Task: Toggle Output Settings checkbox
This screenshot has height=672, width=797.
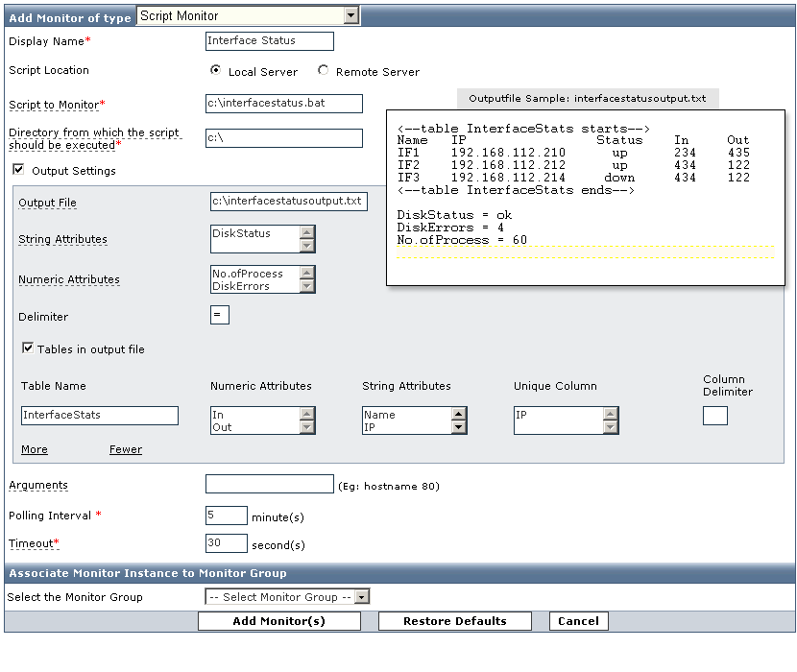Action: coord(18,170)
